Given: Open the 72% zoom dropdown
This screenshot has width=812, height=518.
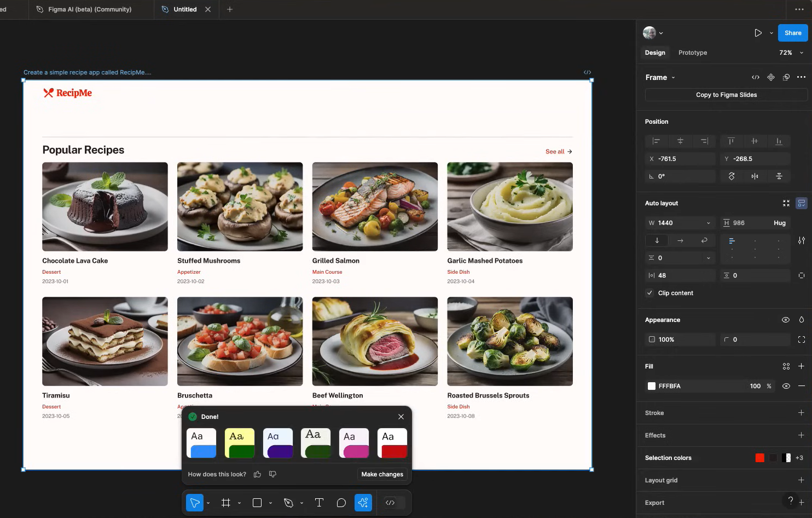Looking at the screenshot, I should (791, 53).
